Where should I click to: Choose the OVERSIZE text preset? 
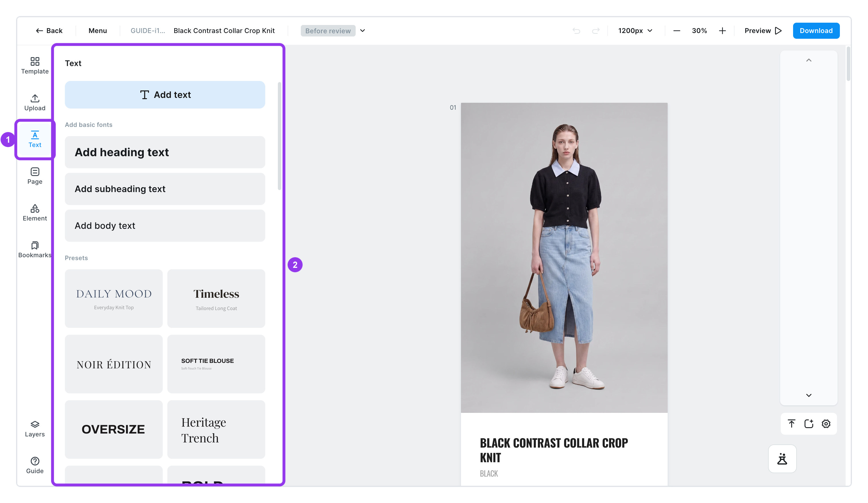pos(114,429)
